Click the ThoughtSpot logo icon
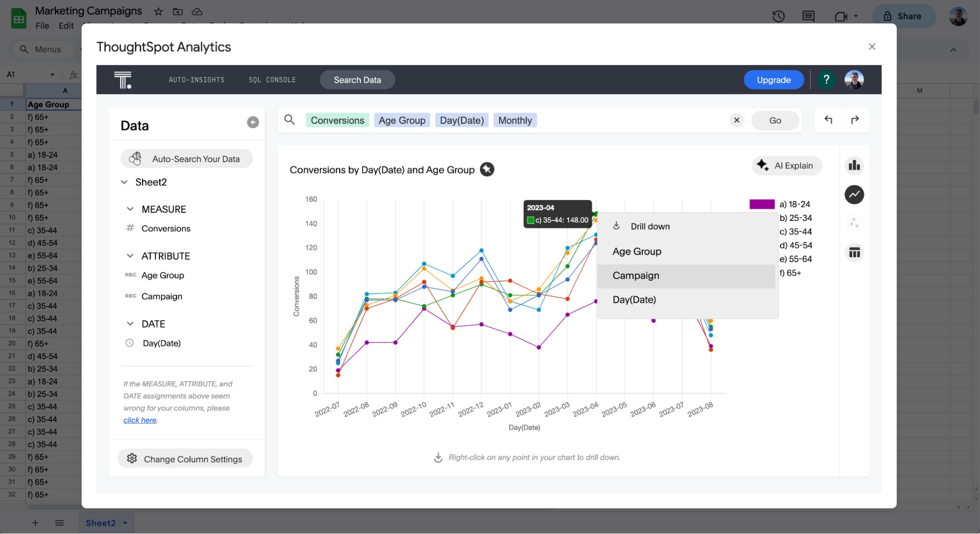 tap(123, 80)
